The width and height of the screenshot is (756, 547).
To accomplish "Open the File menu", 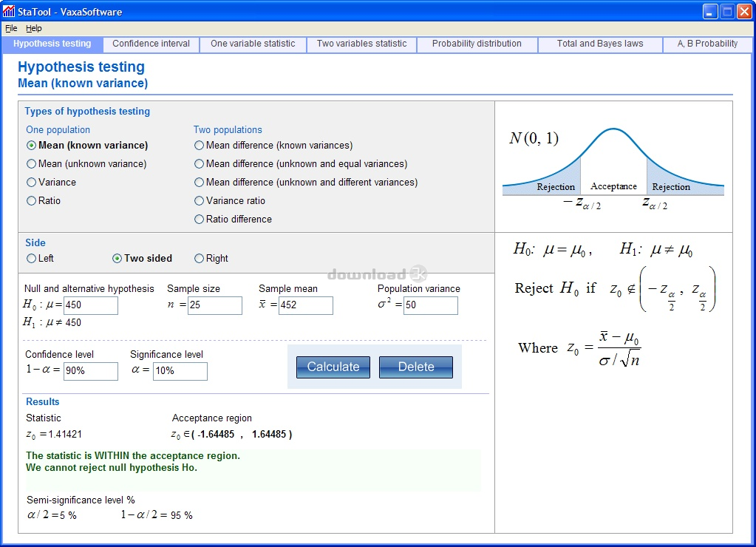I will pos(11,28).
